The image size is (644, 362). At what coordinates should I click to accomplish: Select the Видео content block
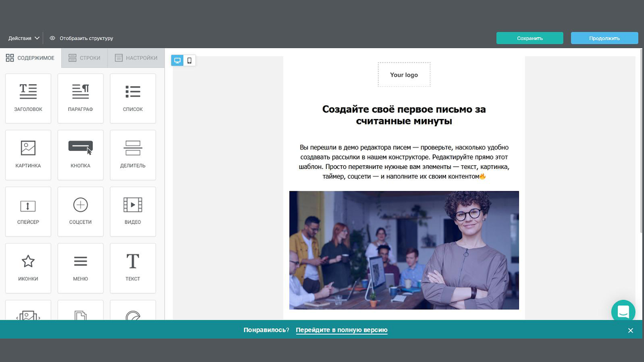pos(133,211)
